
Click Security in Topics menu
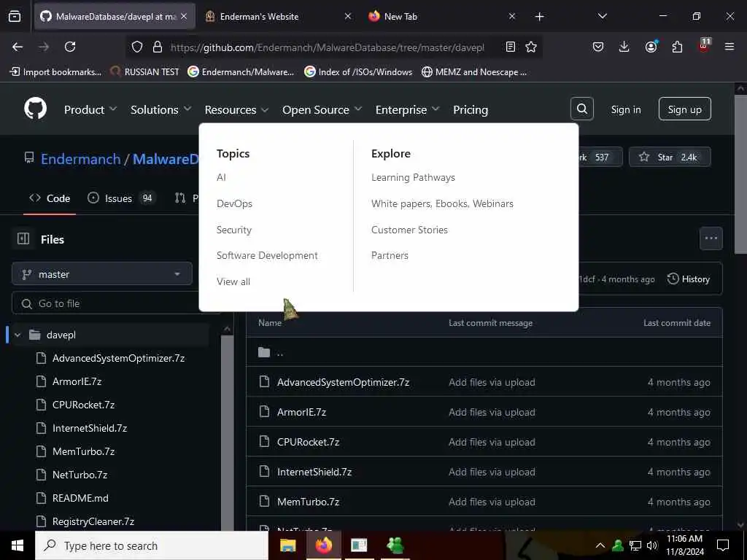234,230
